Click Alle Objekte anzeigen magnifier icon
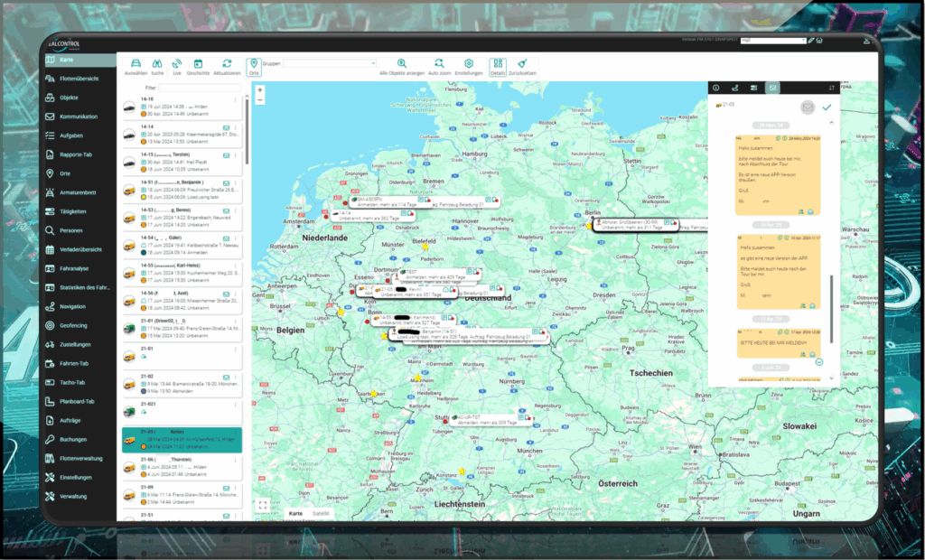925x560 pixels. 401,64
